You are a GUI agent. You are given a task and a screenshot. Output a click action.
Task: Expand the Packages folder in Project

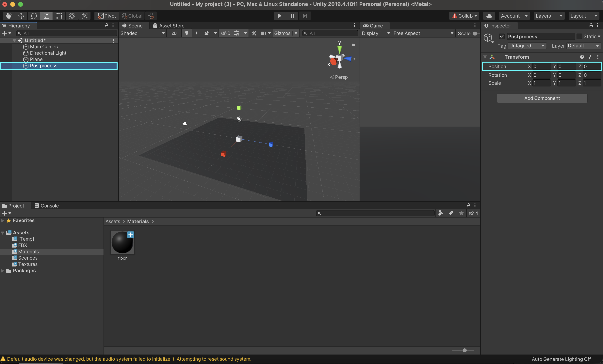(x=3, y=271)
